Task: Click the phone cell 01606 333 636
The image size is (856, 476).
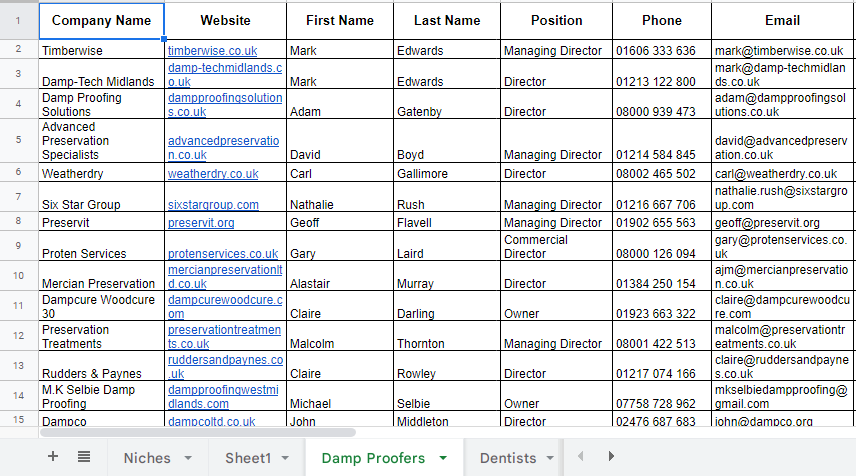Action: (662, 50)
